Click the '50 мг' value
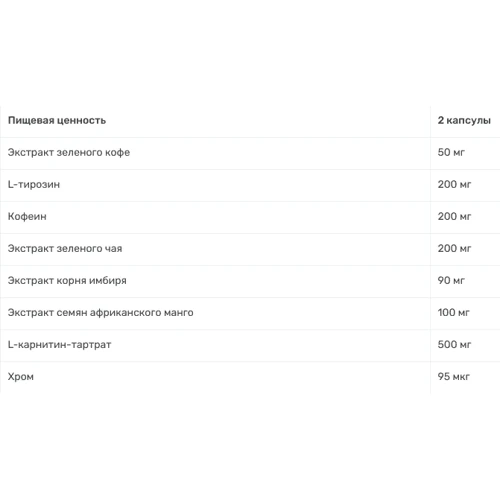Viewport: 500px width, 500px height. 451,152
